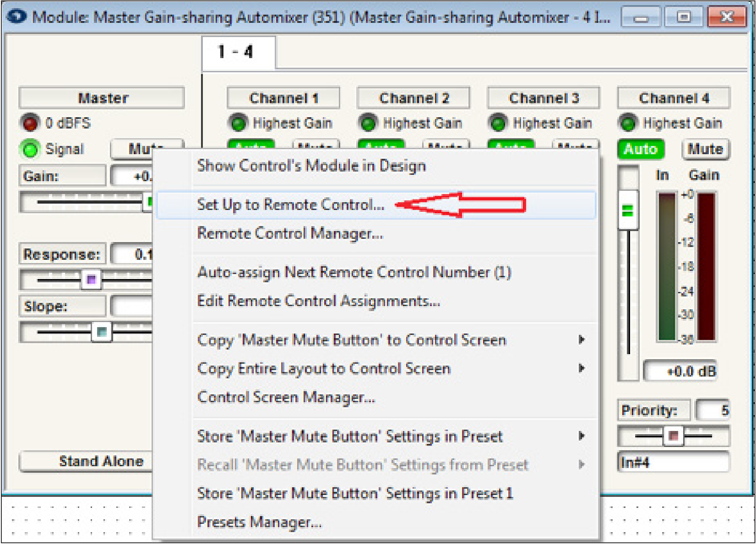
Task: Mute Channel 4
Action: pyautogui.click(x=707, y=149)
